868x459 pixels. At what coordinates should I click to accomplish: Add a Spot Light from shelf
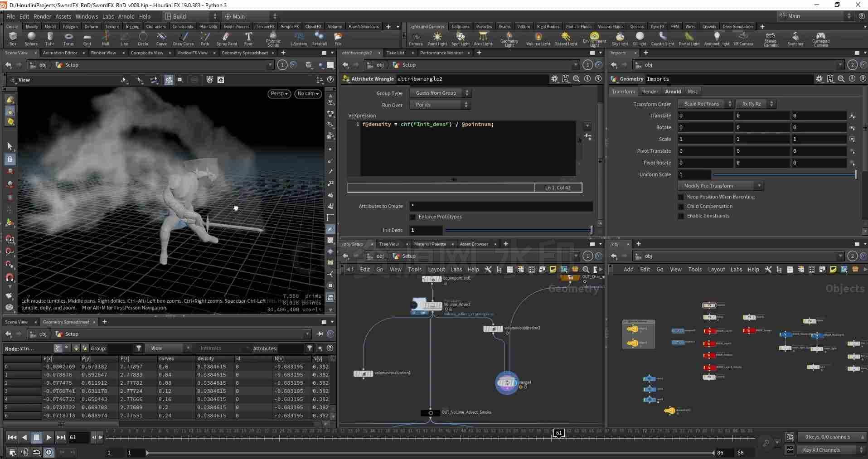click(x=461, y=39)
